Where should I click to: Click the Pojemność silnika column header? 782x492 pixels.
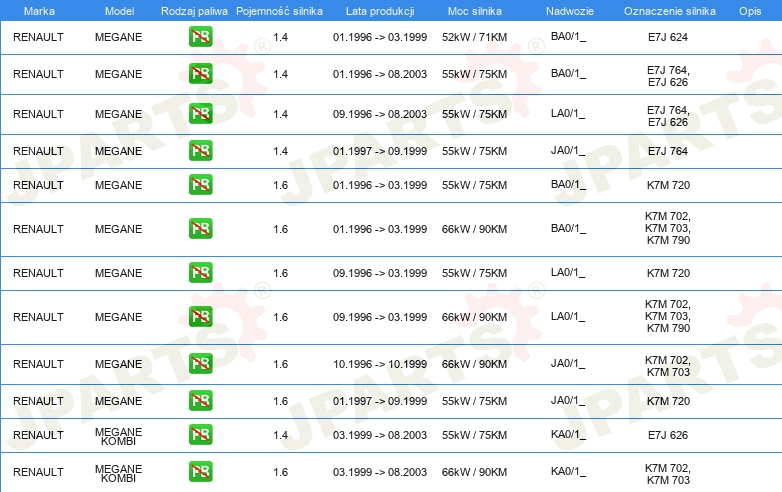tap(279, 11)
